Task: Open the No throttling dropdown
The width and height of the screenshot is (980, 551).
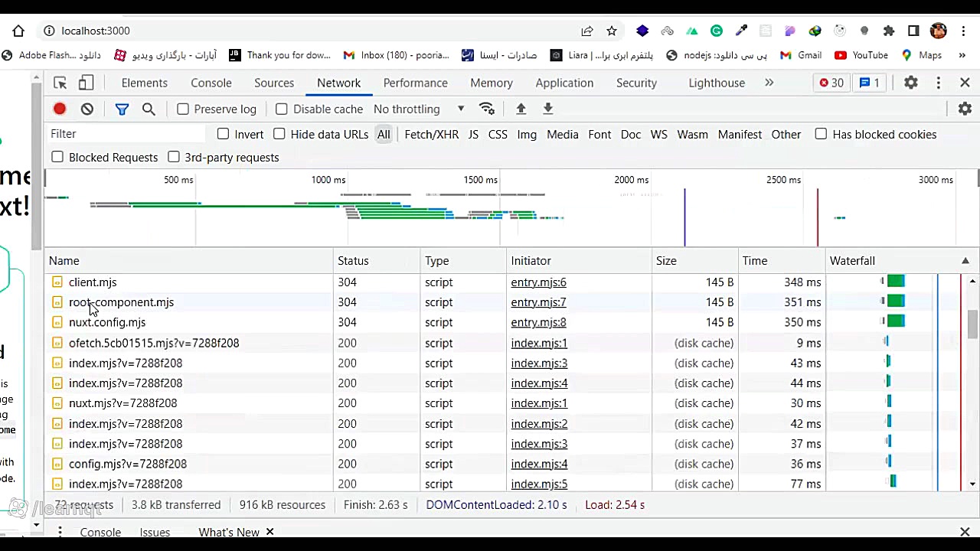Action: [418, 109]
